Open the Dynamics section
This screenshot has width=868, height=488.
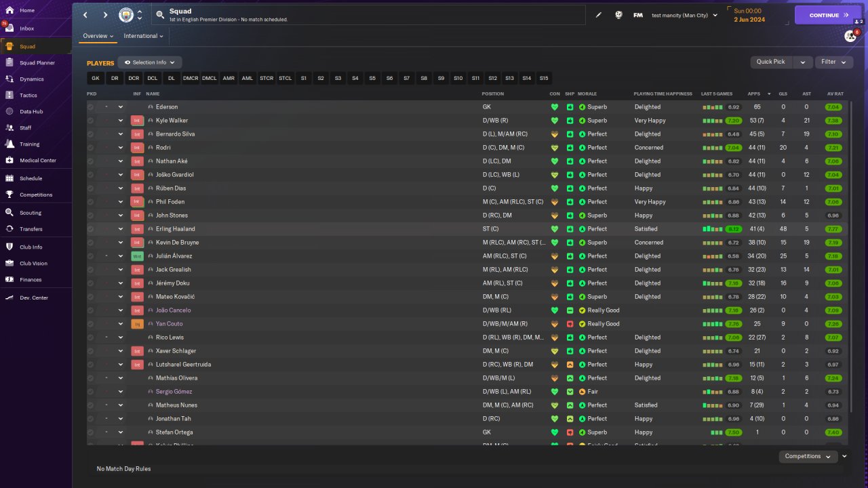31,79
